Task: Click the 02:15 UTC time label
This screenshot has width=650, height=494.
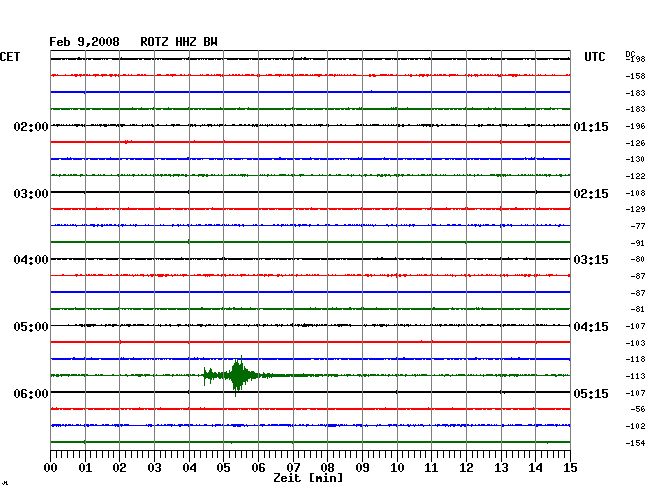Action: (591, 194)
